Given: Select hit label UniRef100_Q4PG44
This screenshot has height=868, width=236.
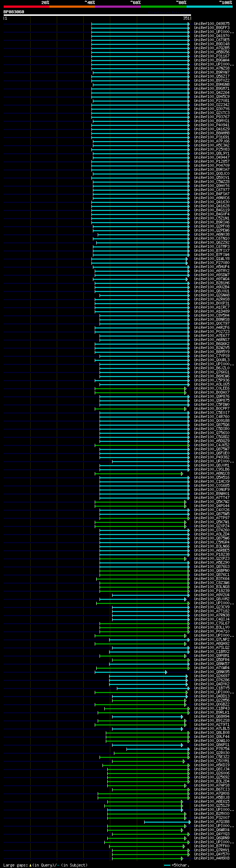Looking at the screenshot, I should [x=212, y=506].
